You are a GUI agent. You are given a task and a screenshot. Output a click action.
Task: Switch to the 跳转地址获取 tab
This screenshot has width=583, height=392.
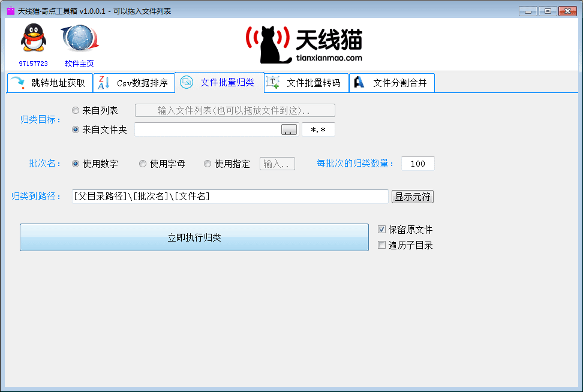(50, 83)
